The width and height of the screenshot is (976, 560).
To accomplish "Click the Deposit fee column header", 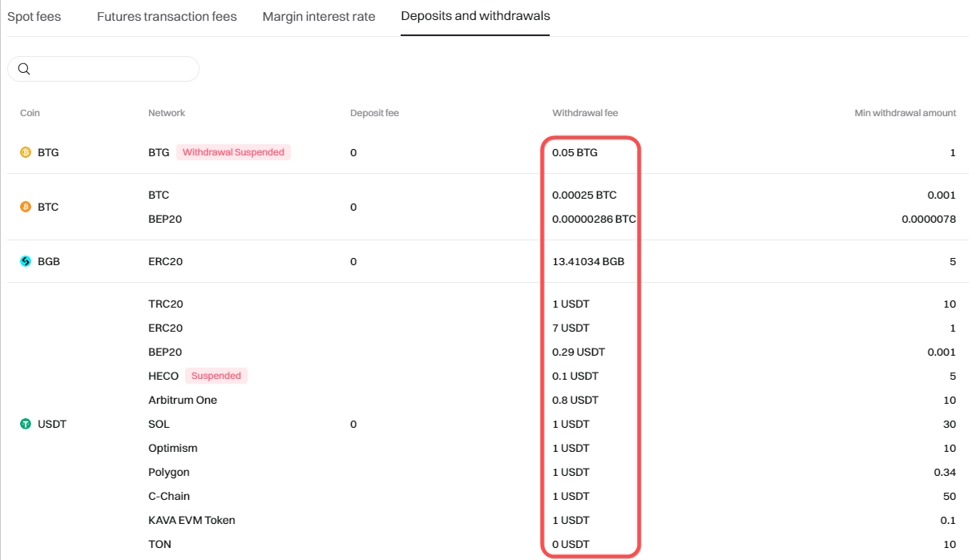I will 374,113.
